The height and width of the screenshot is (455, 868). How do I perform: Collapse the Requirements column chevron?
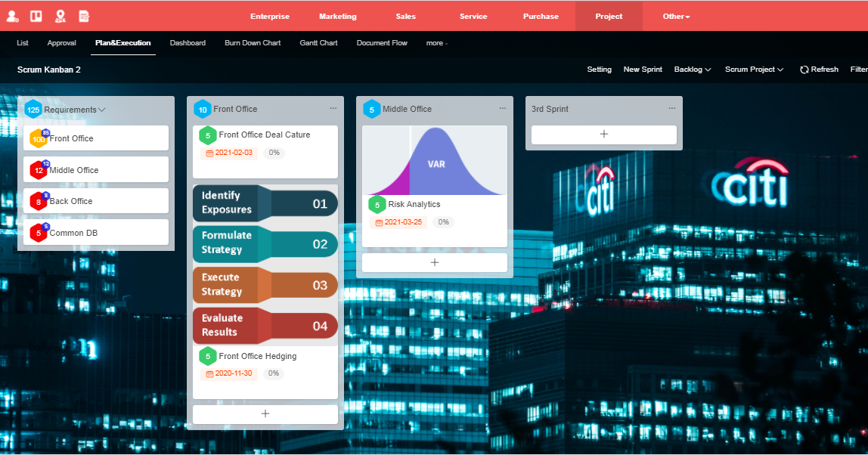coord(102,110)
